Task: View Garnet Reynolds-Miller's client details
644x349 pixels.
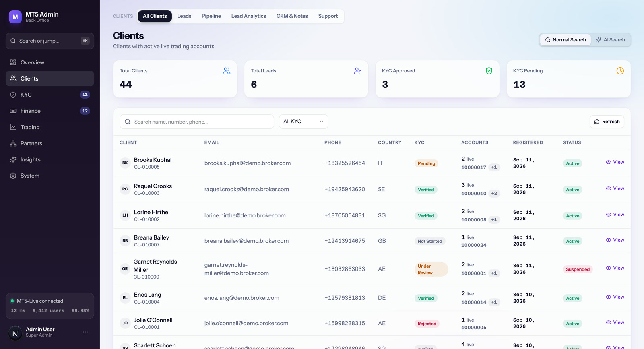Action: point(615,268)
